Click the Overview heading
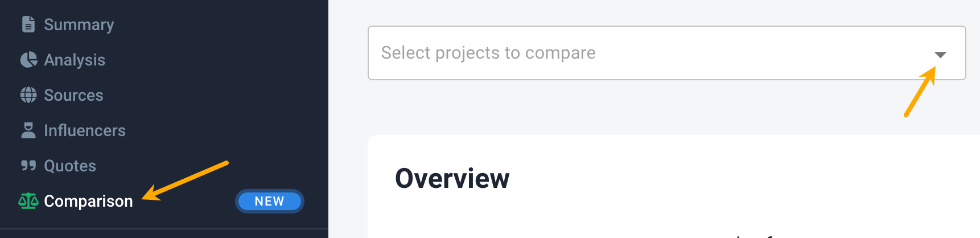Screen dimensions: 980x238 point(452,178)
